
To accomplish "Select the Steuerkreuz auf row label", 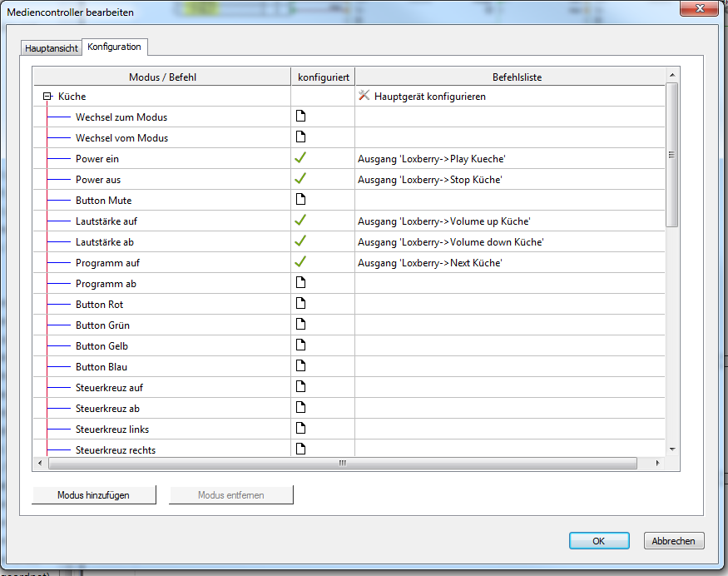I will click(110, 388).
